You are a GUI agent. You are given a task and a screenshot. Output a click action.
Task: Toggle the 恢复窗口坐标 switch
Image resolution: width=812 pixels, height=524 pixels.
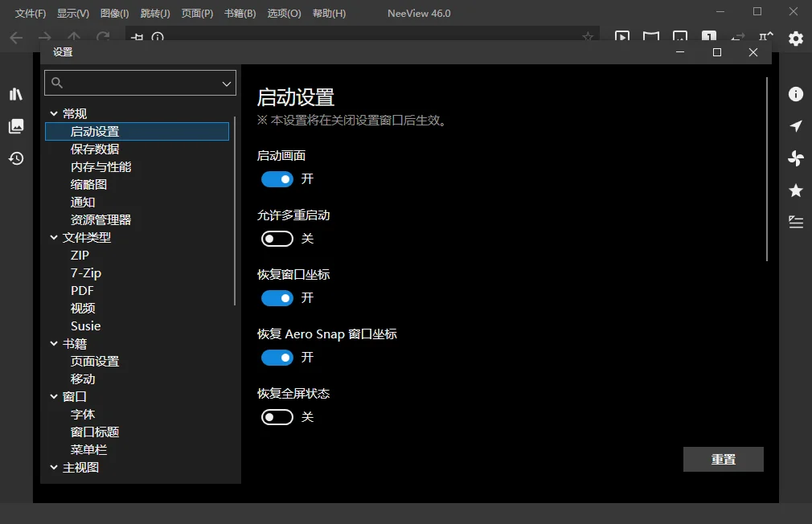(x=277, y=298)
